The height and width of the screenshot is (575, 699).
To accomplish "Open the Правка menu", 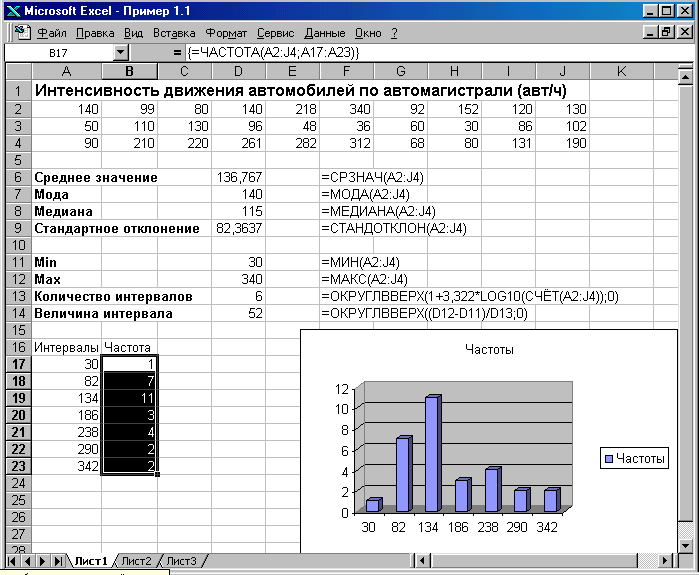I will pos(95,33).
